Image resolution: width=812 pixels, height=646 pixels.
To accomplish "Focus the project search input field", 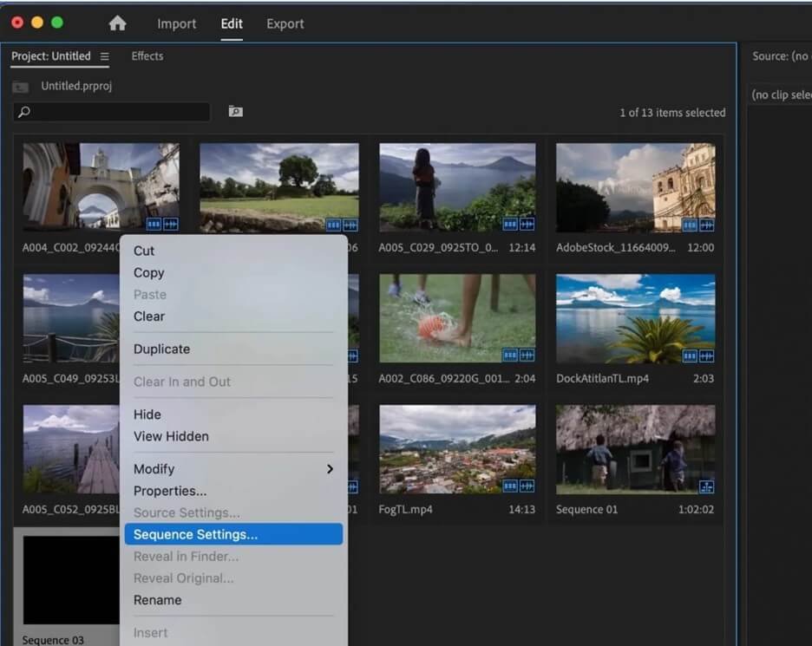I will tap(112, 112).
